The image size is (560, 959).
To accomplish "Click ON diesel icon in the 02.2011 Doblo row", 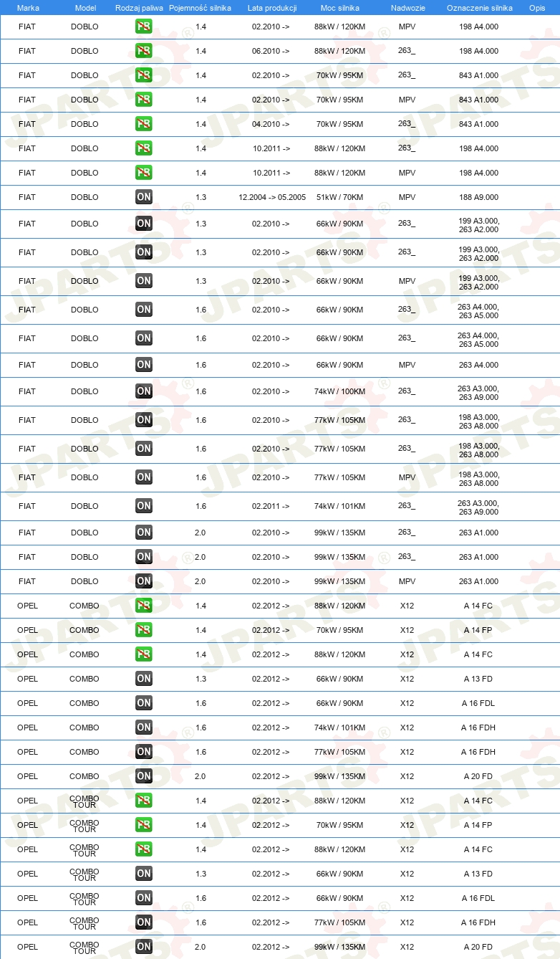I will (x=144, y=506).
